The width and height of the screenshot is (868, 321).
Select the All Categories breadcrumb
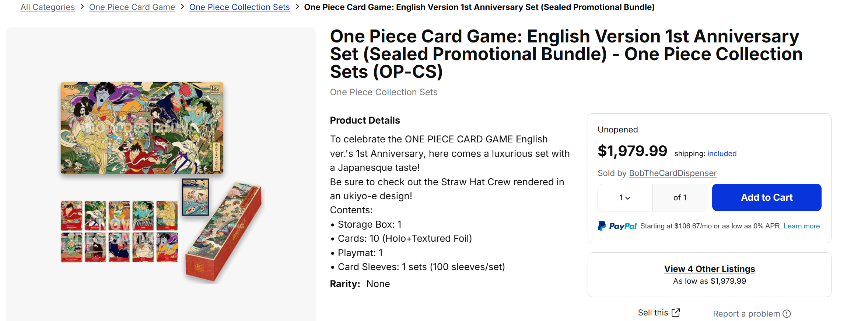[x=47, y=7]
